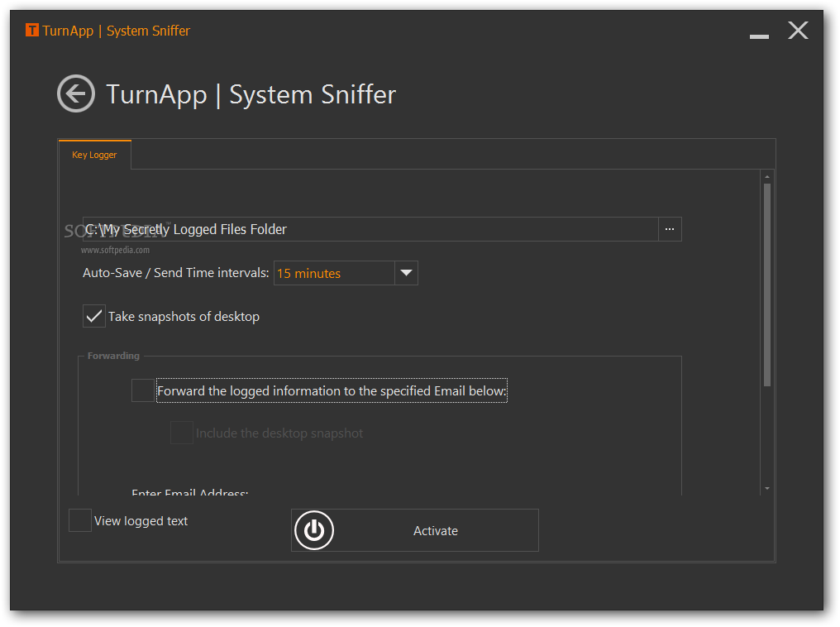Browse for folder with the ellipsis button
Image resolution: width=840 pixels, height=627 pixels.
pos(670,229)
